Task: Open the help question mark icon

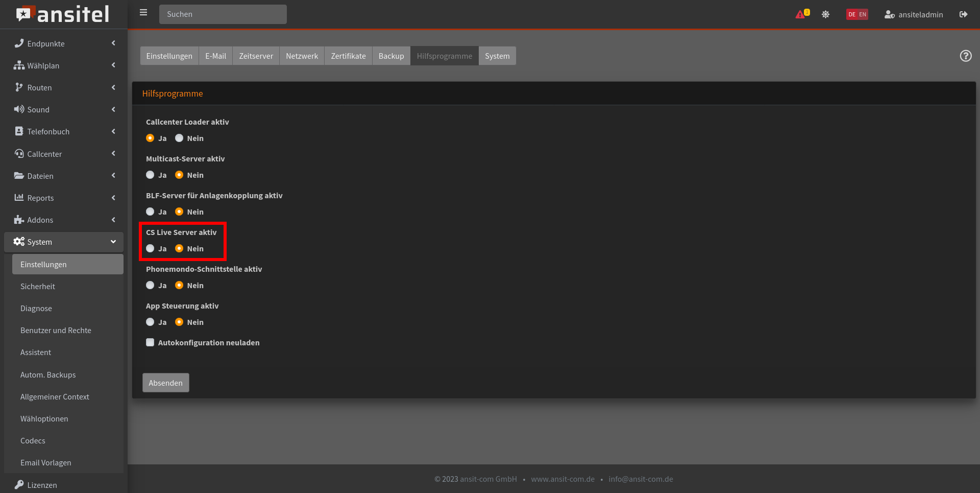Action: (x=965, y=56)
